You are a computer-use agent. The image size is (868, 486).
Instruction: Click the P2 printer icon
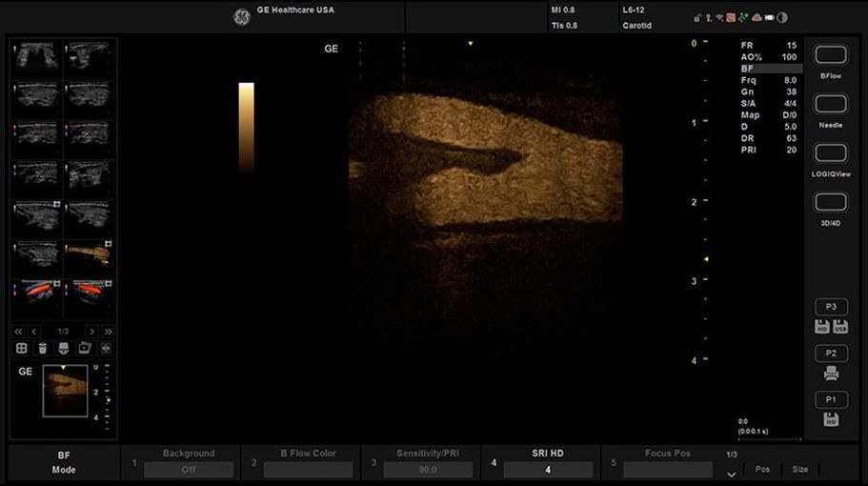pos(831,374)
